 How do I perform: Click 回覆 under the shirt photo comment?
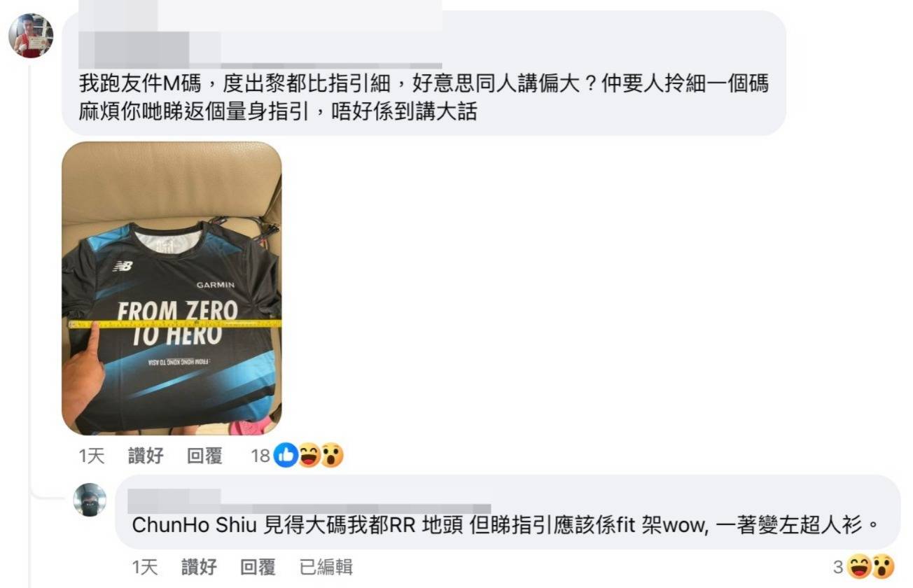point(204,456)
